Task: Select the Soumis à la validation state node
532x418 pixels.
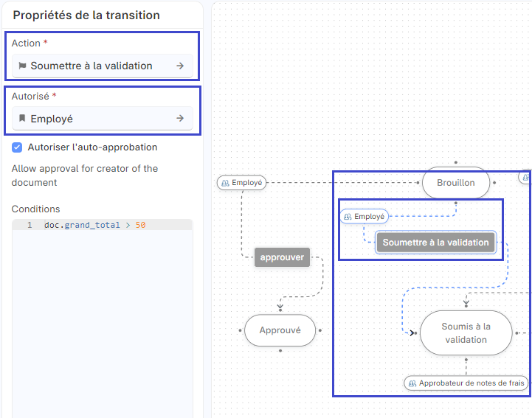Action: (x=466, y=333)
